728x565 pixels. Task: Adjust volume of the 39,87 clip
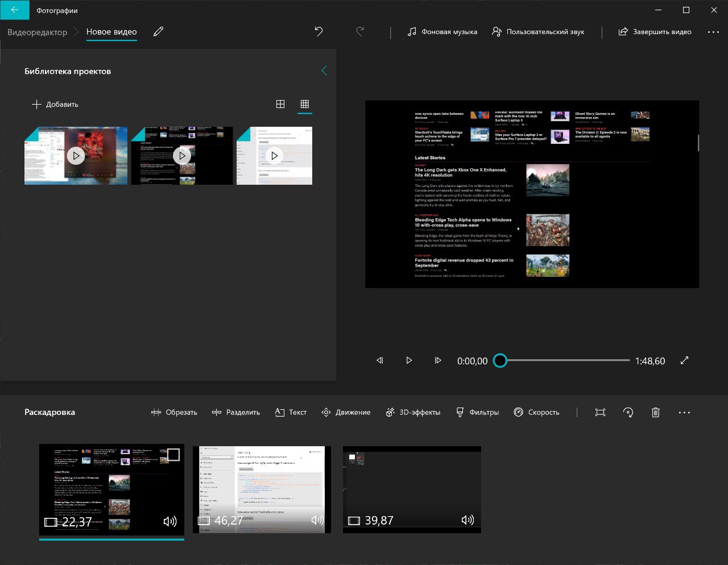(x=468, y=520)
